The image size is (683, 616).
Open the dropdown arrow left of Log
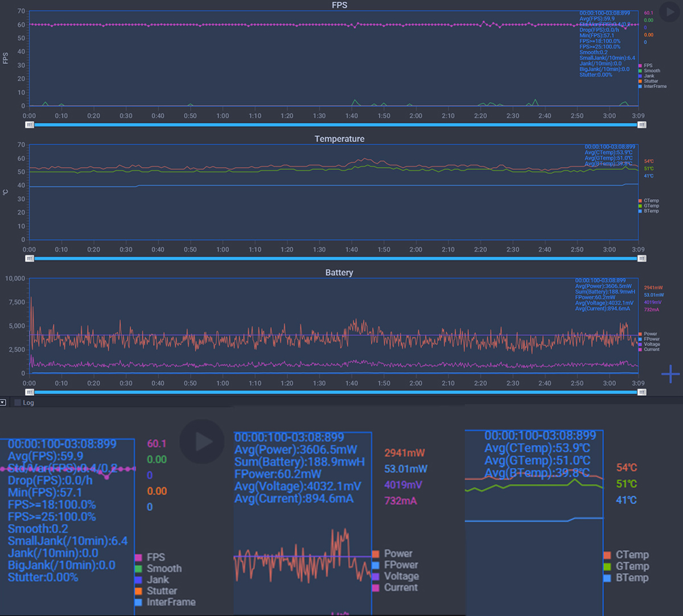click(x=3, y=403)
